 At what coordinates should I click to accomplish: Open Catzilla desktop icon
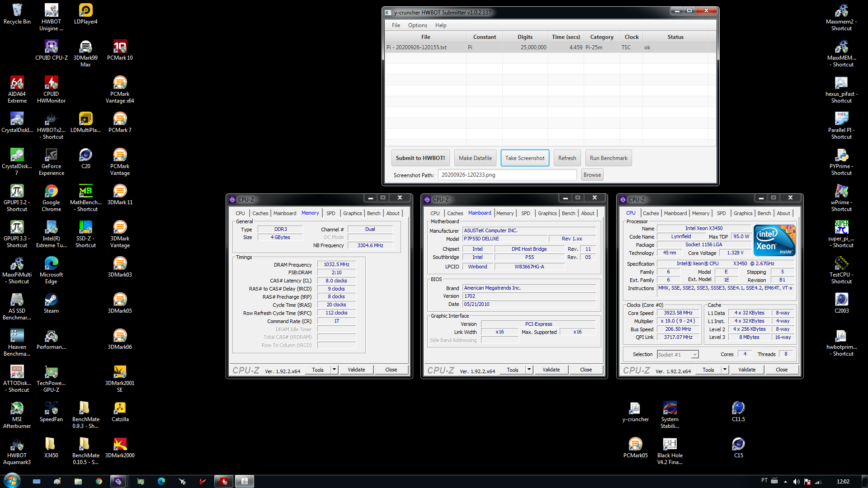[x=120, y=412]
